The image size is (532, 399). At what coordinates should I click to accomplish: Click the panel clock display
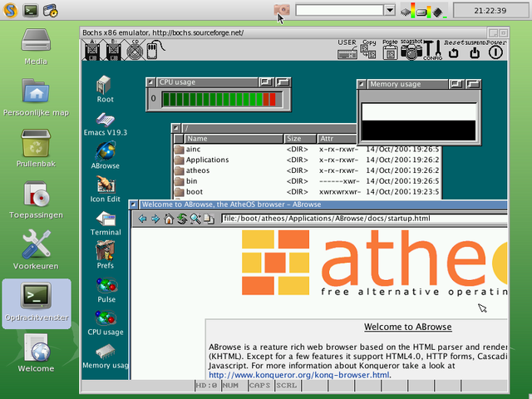pos(490,11)
